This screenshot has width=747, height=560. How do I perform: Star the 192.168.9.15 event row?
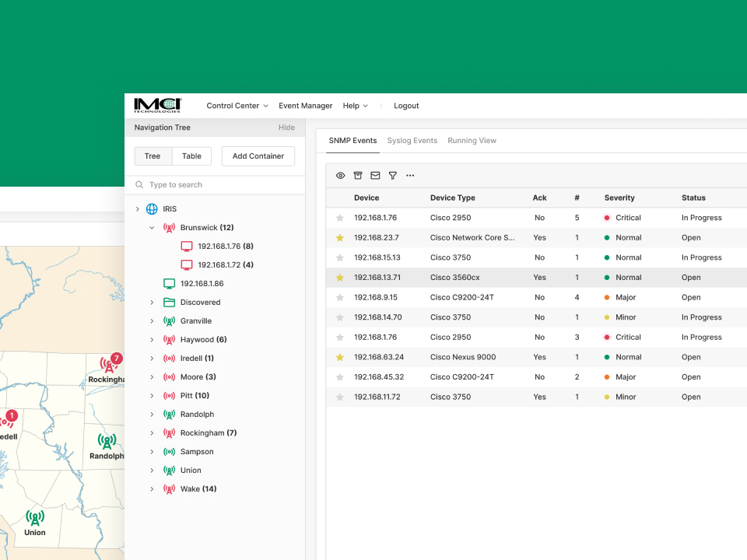coord(340,298)
